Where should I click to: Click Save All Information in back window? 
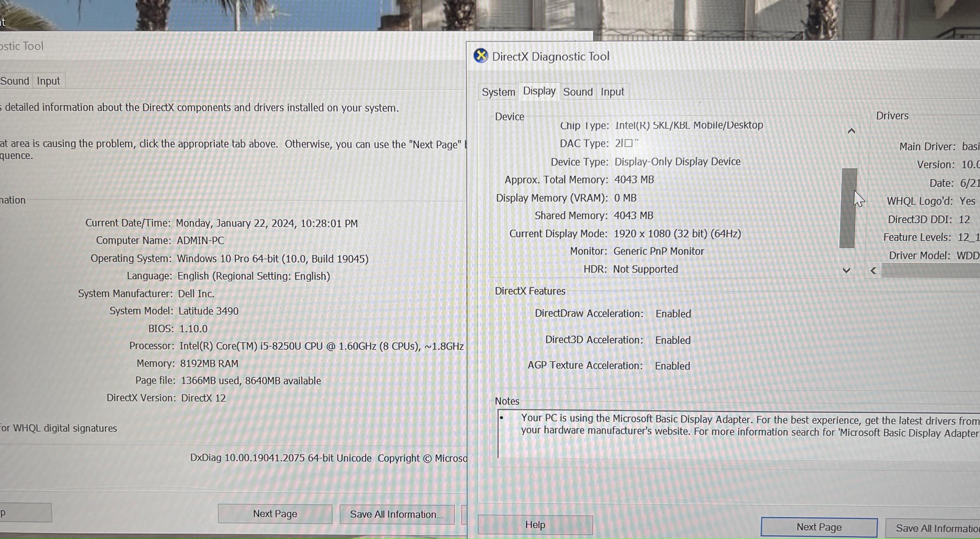click(397, 514)
